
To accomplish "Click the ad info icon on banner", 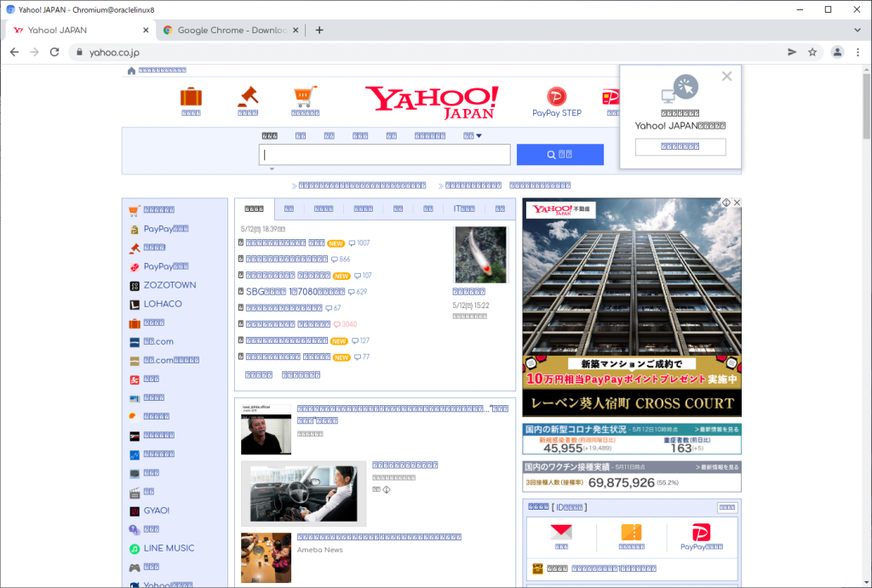I will (x=726, y=203).
